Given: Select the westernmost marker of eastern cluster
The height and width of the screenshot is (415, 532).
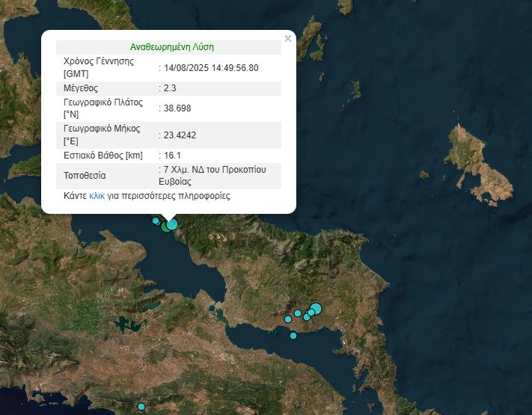Looking at the screenshot, I should 287,319.
